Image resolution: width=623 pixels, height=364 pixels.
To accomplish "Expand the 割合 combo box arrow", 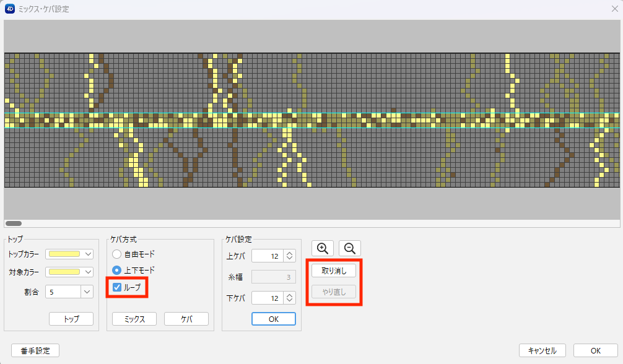I will click(x=87, y=292).
